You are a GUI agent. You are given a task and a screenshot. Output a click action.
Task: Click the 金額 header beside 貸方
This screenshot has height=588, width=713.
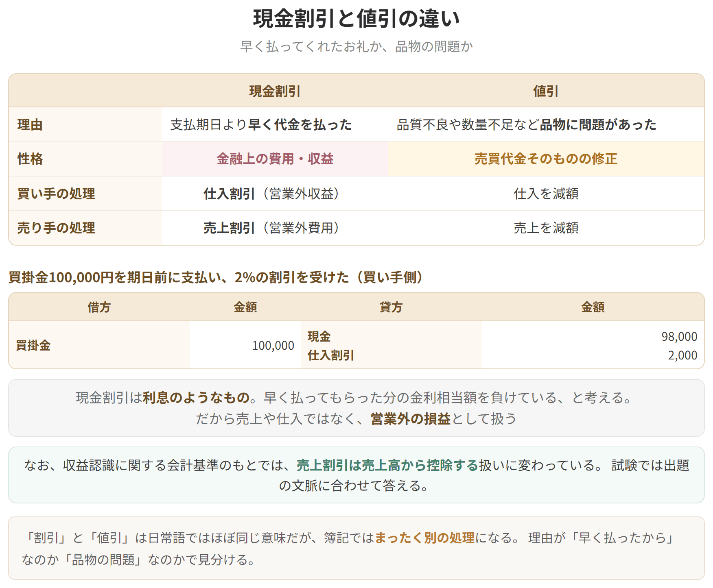point(593,307)
